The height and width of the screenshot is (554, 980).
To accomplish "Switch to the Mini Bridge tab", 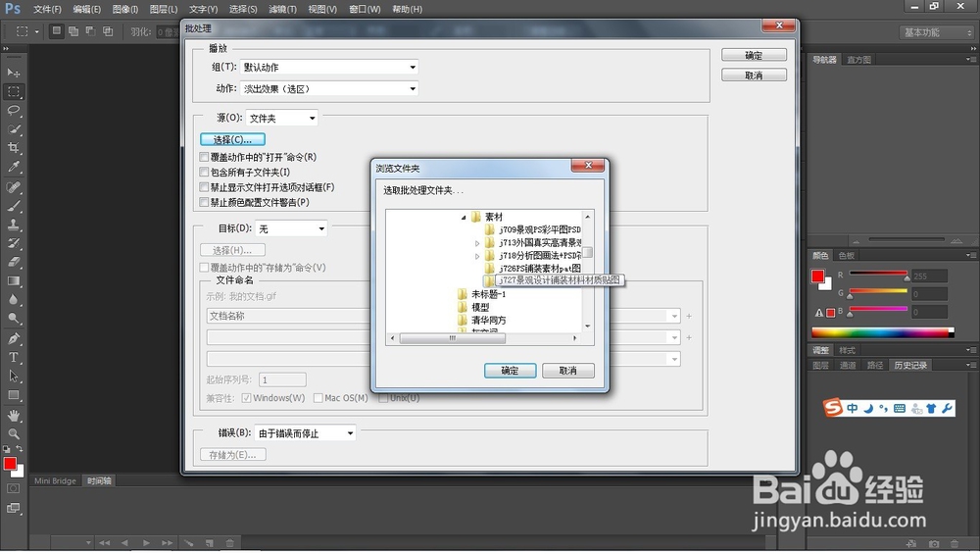I will 55,480.
